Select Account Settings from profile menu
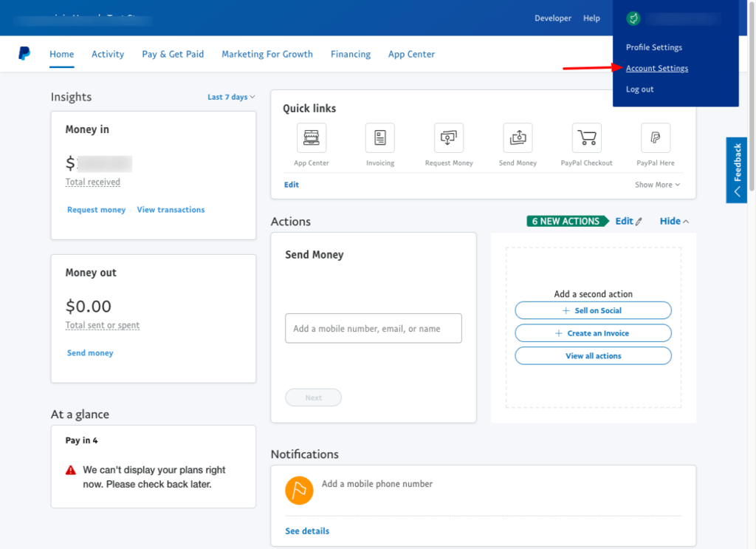The image size is (756, 549). (x=657, y=69)
